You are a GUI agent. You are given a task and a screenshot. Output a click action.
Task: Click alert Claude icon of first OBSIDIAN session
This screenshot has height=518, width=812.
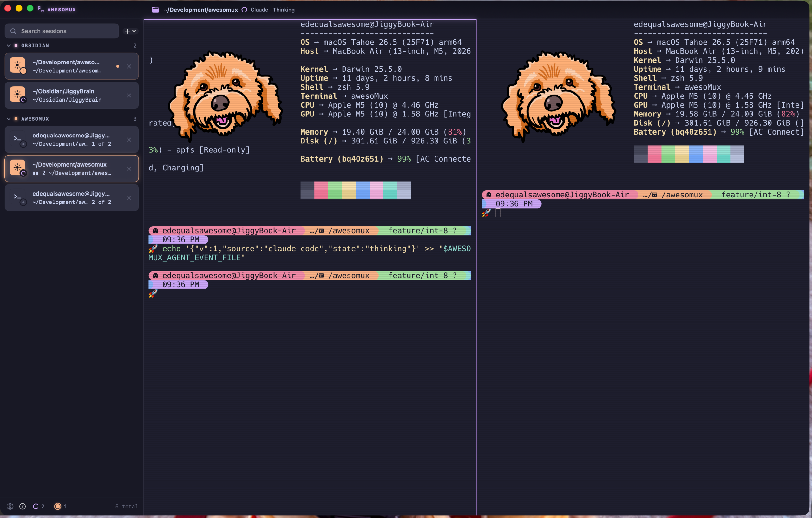(18, 65)
